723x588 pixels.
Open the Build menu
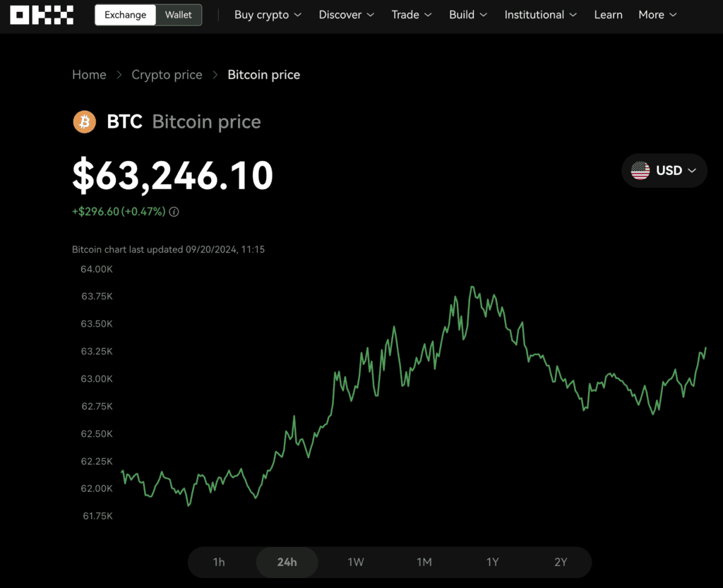point(468,15)
